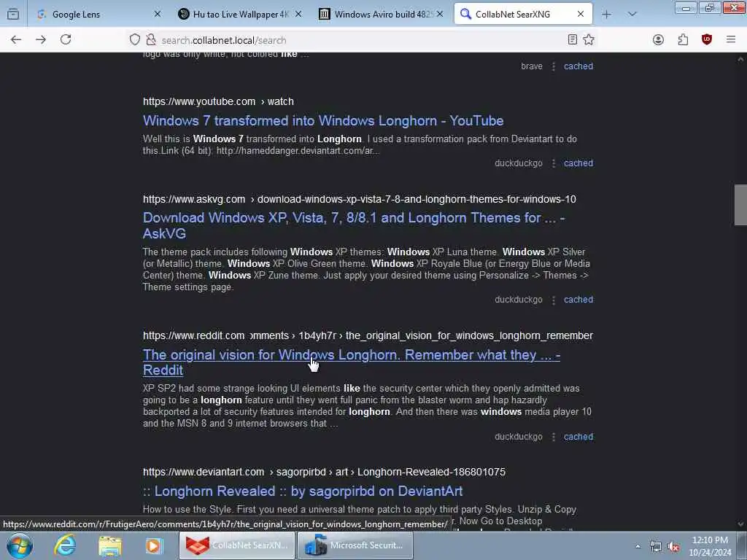
Task: Open the cached link for the YouTube result
Action: [578, 163]
